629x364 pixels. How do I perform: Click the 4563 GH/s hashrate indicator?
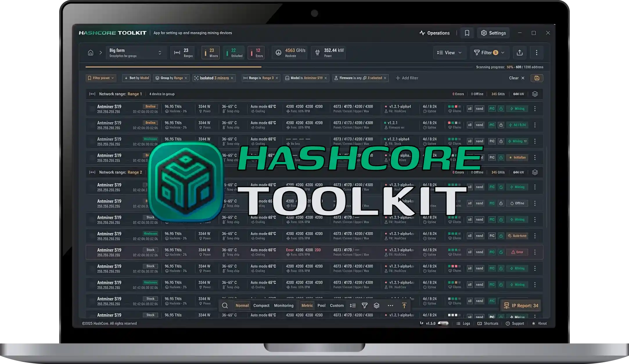(x=290, y=53)
